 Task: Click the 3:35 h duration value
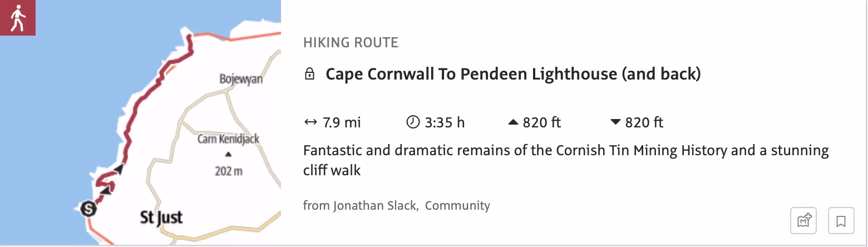[x=445, y=122]
